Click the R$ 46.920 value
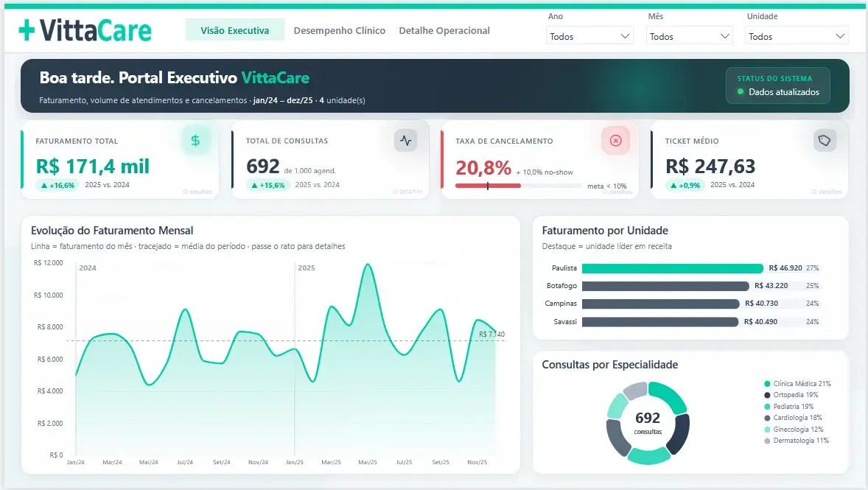The width and height of the screenshot is (868, 490). click(785, 268)
